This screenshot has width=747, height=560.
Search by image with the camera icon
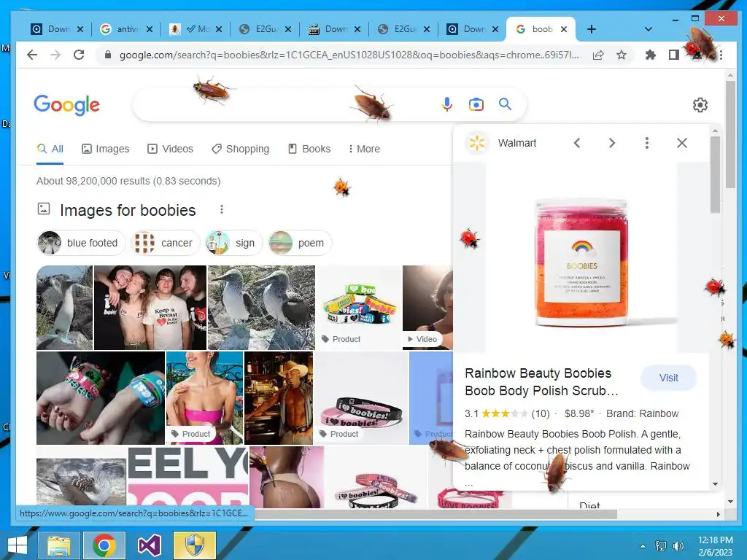click(476, 104)
